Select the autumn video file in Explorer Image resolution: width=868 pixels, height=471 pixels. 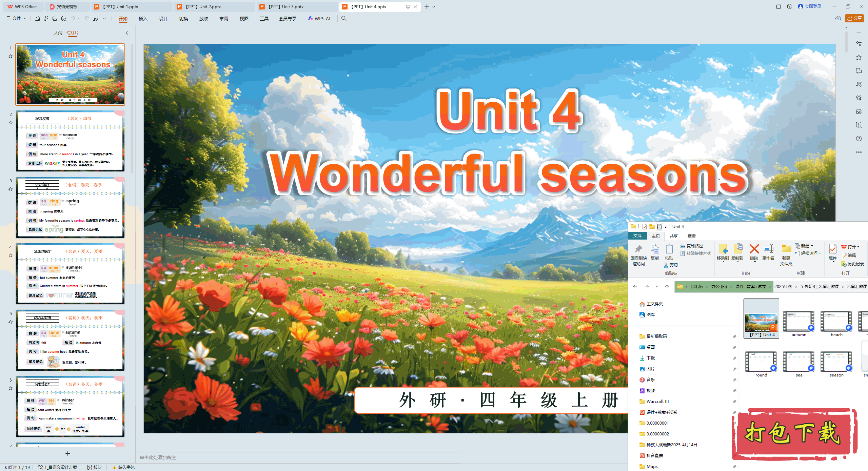click(799, 324)
